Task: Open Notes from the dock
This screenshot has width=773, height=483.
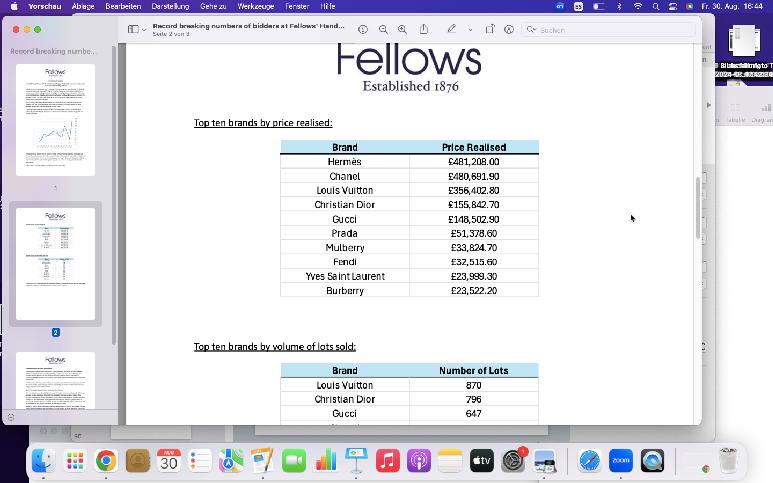Action: click(x=450, y=461)
